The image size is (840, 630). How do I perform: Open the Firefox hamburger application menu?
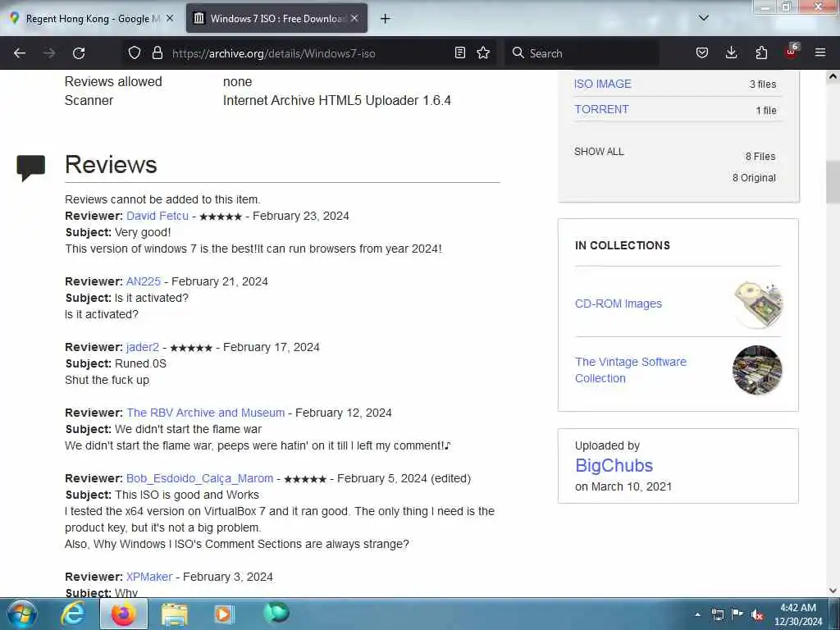tap(820, 52)
